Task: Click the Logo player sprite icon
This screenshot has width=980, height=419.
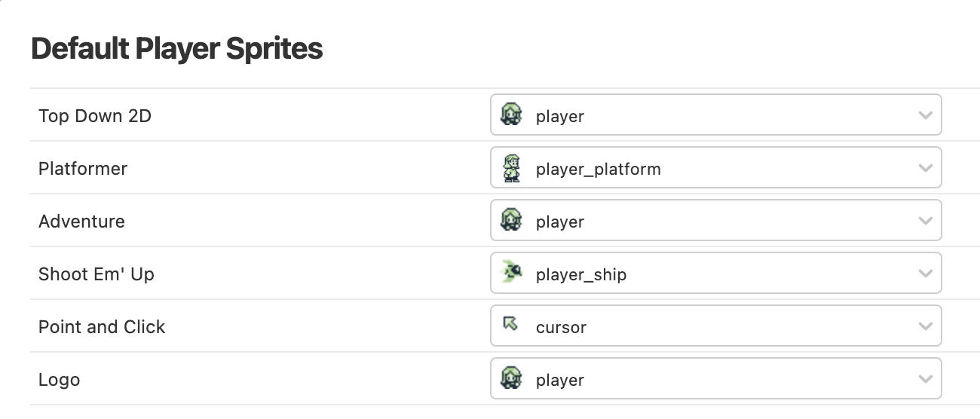Action: 511,378
